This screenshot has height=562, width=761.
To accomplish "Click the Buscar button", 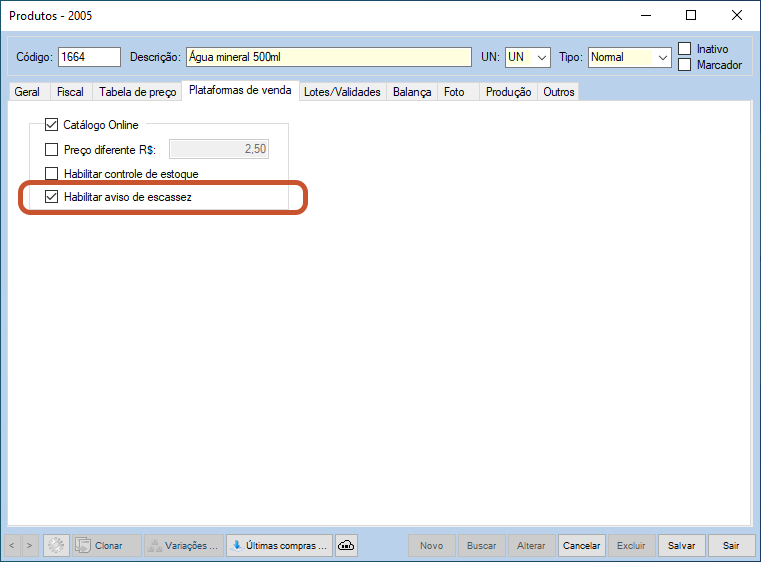I will coord(481,545).
